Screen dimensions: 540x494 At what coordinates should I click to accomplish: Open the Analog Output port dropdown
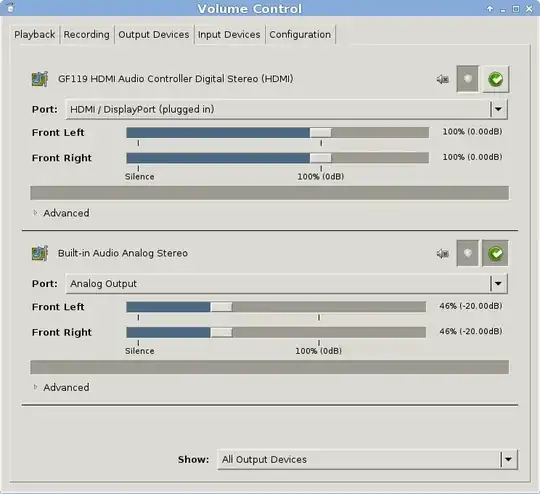(286, 284)
